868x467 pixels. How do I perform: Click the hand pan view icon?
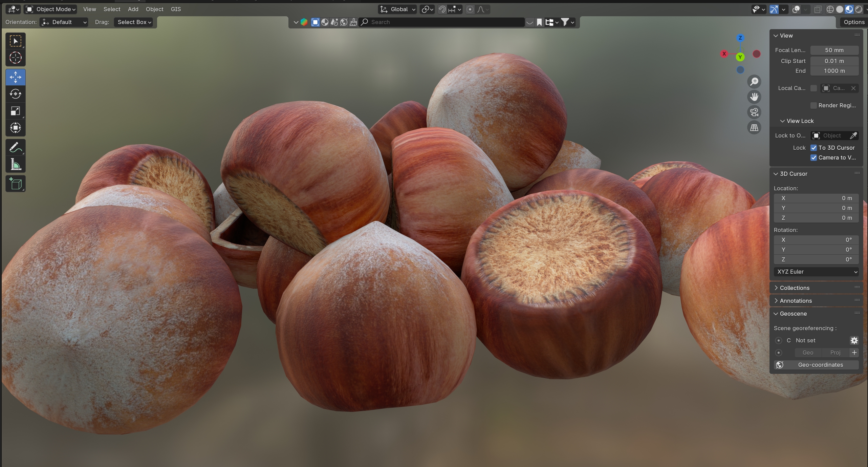tap(754, 97)
